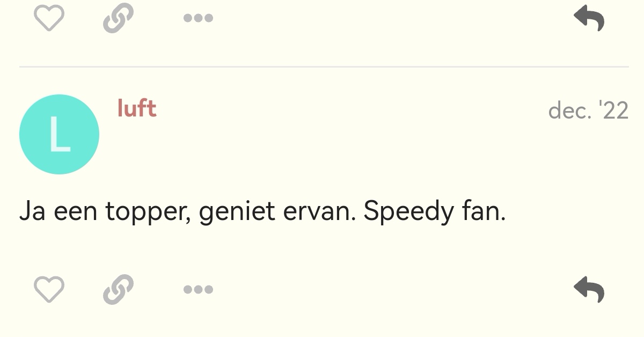Tap the three dots below luft's comment
This screenshot has height=337, width=644.
(x=198, y=290)
